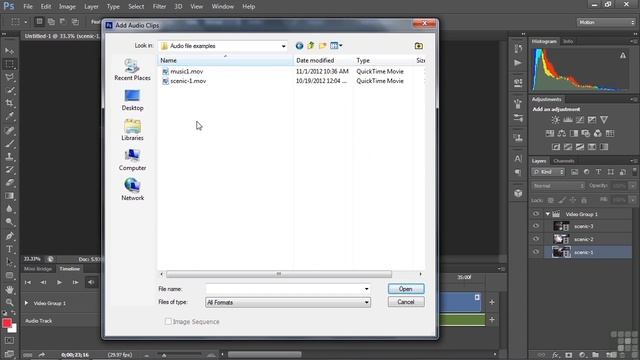
Task: Sort files by Name column header
Action: (x=225, y=60)
